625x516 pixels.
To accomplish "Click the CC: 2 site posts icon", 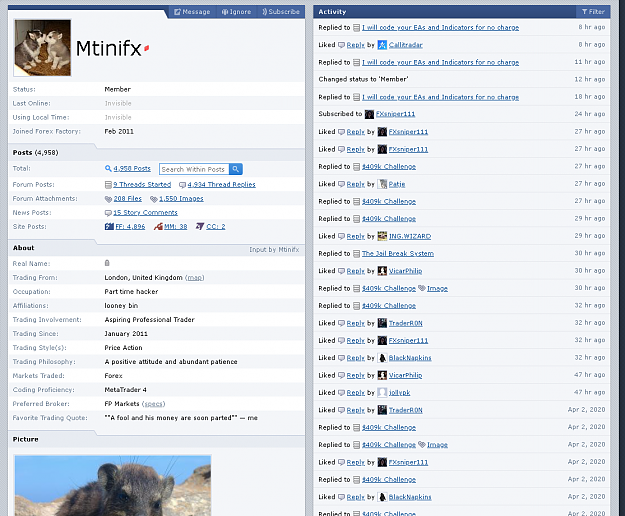I will click(200, 226).
